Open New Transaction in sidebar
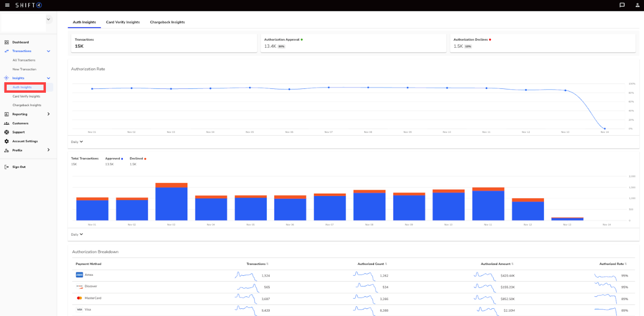 [x=24, y=69]
